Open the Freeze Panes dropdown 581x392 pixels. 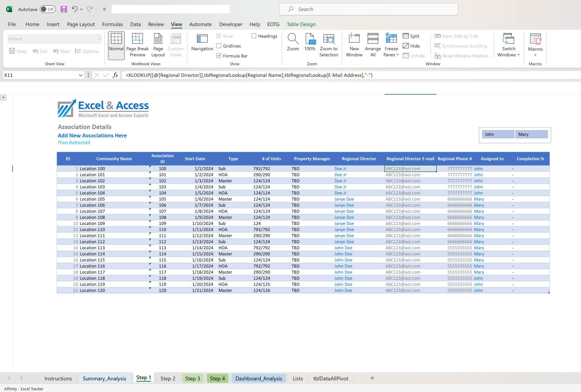click(x=391, y=45)
